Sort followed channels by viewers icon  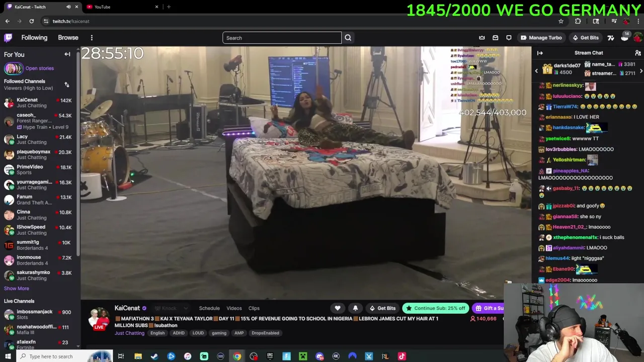66,84
